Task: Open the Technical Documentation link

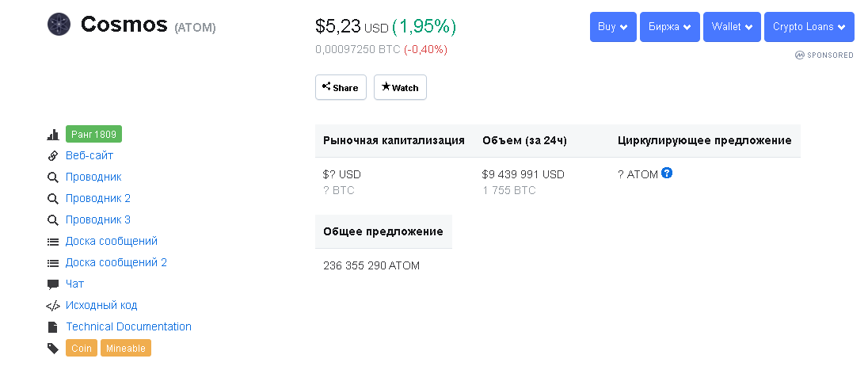Action: (128, 326)
